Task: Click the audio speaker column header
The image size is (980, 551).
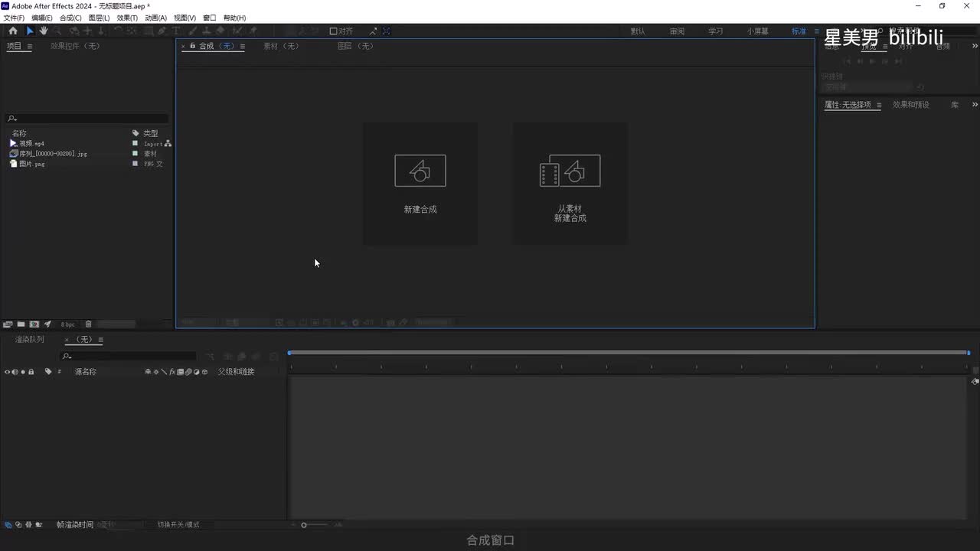Action: pos(15,372)
